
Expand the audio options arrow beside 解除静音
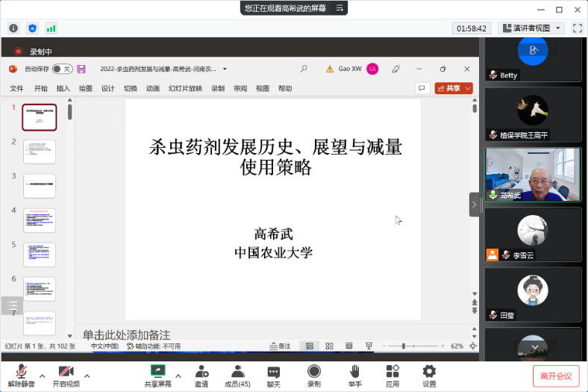tap(43, 376)
